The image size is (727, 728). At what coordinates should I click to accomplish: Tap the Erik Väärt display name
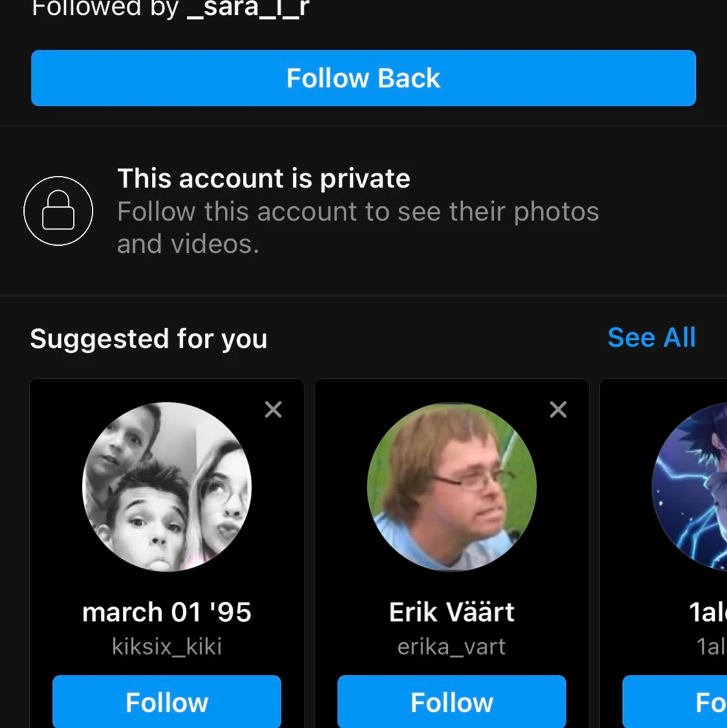point(452,612)
